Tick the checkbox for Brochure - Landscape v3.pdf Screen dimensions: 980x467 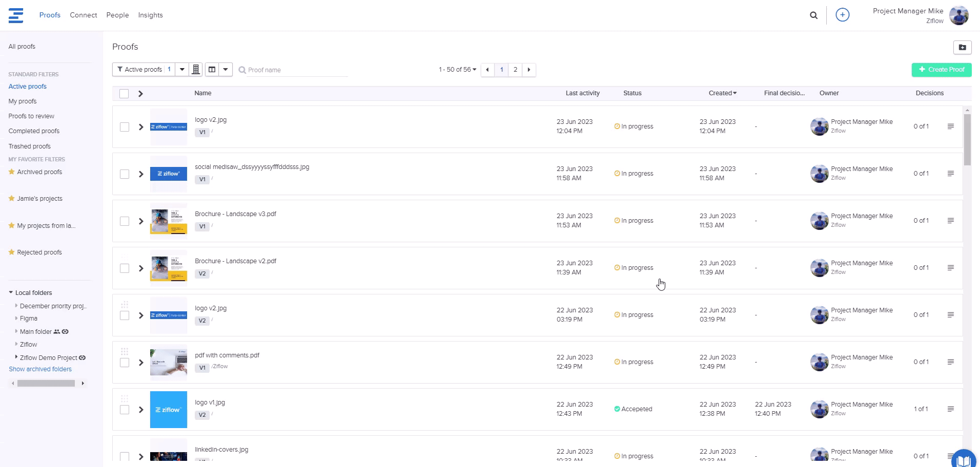(125, 221)
